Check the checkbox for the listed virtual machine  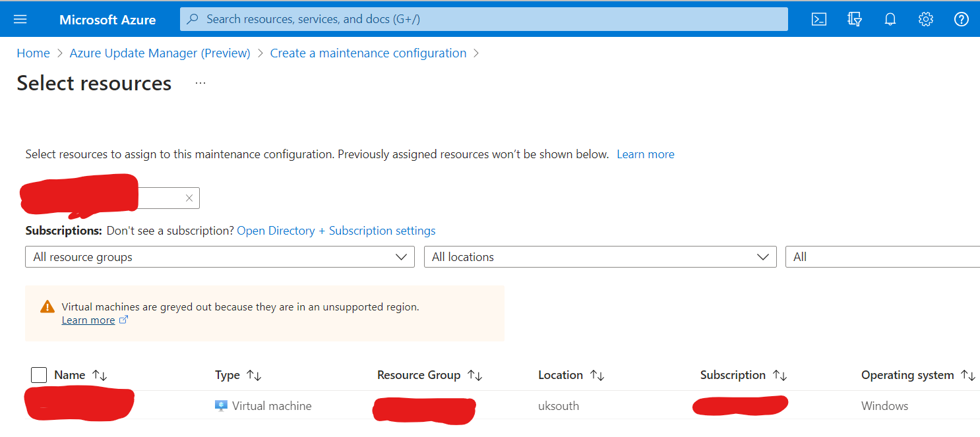38,405
